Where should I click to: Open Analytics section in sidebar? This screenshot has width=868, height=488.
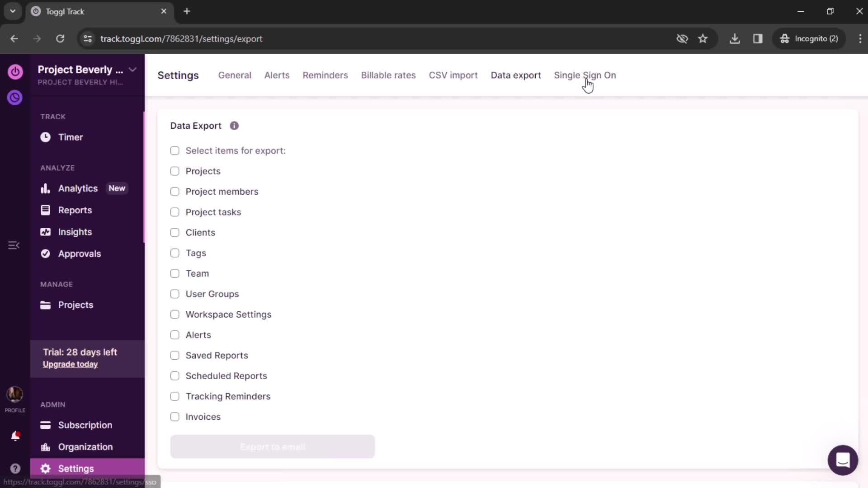[x=78, y=188]
